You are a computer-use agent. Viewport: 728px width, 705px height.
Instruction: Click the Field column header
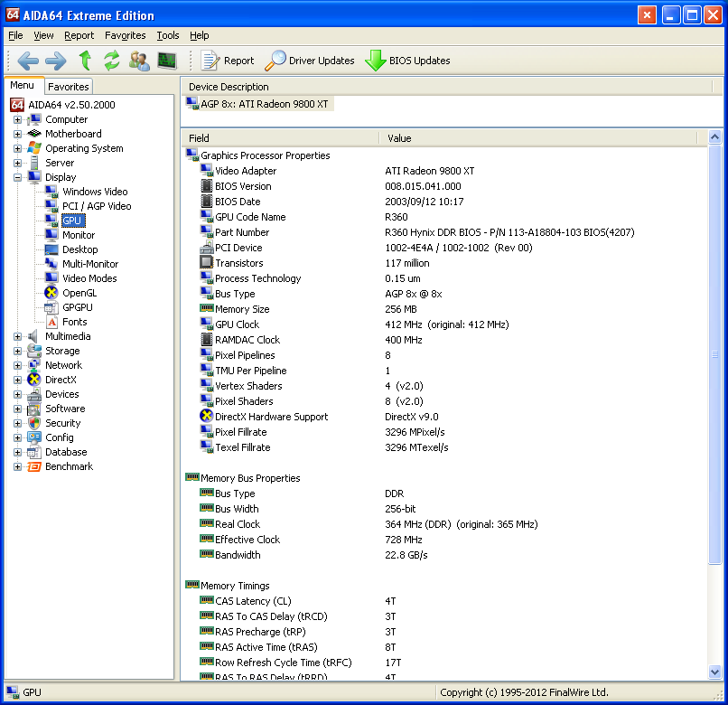pyautogui.click(x=281, y=138)
